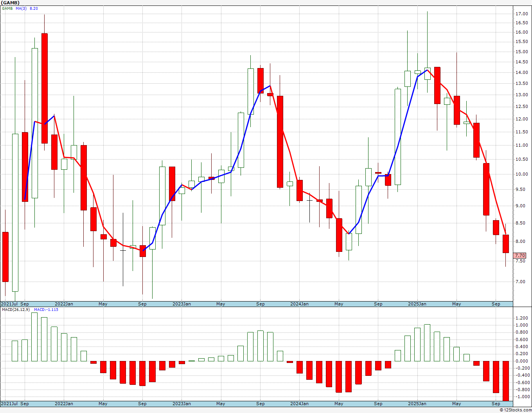
Task: Click the MACD(26,12,9) indicator label
Action: 16,309
